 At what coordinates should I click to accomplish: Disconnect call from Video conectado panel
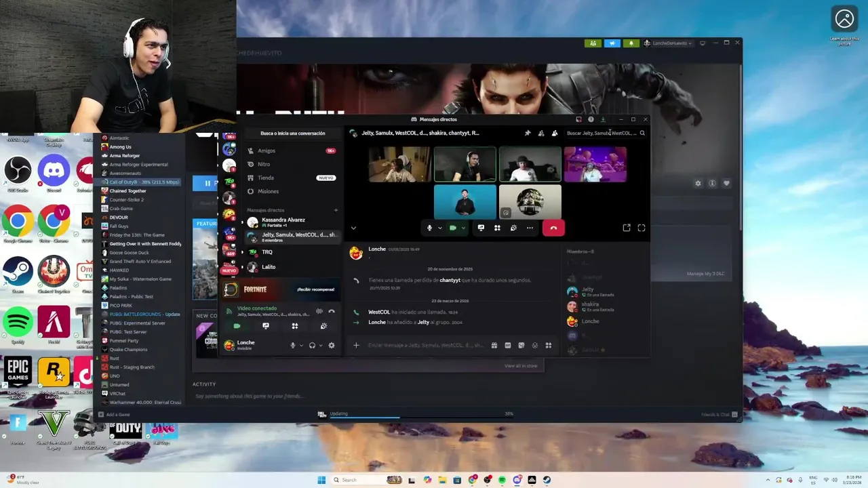point(332,311)
